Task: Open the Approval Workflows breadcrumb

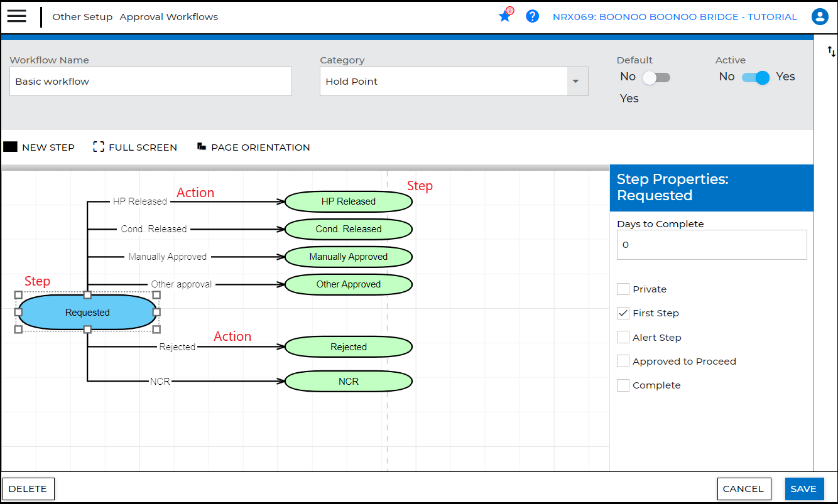Action: point(168,17)
